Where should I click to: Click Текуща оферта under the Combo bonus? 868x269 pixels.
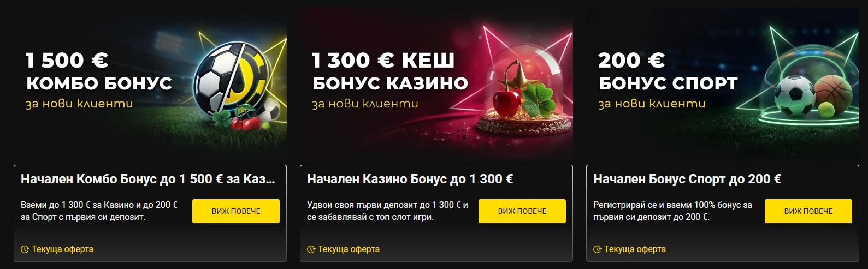(x=62, y=249)
